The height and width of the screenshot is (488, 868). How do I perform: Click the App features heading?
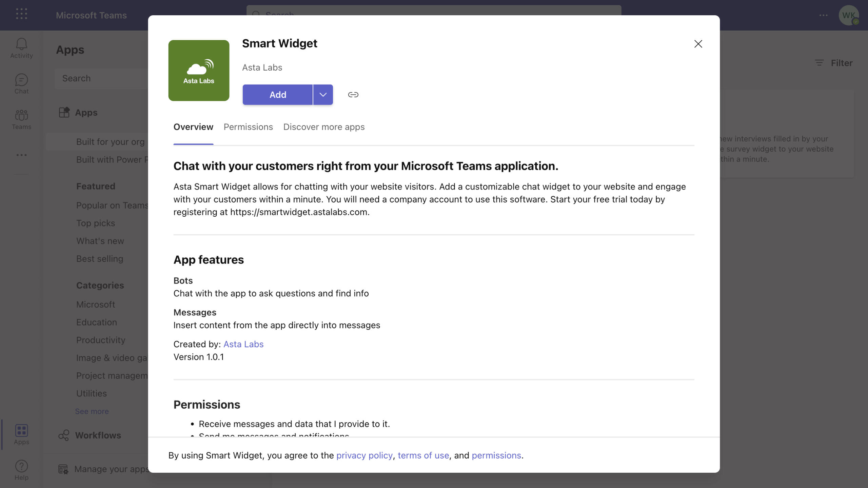pyautogui.click(x=209, y=259)
